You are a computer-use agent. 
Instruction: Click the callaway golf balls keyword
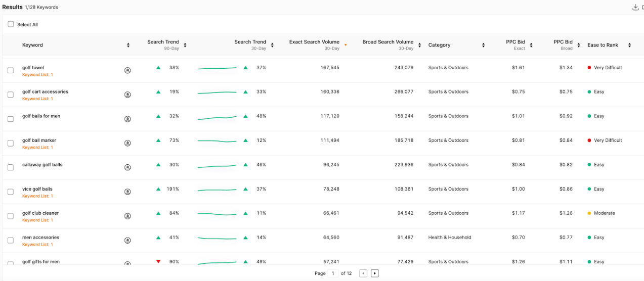pyautogui.click(x=42, y=165)
